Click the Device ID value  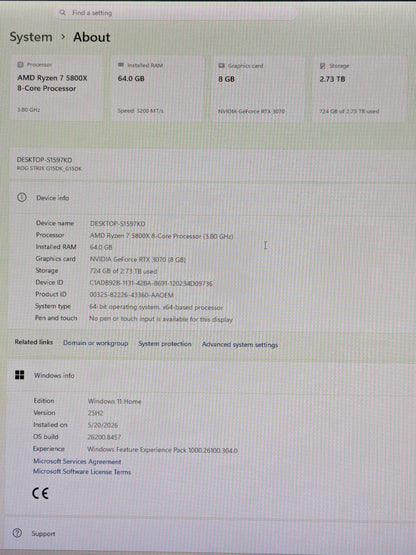(151, 284)
